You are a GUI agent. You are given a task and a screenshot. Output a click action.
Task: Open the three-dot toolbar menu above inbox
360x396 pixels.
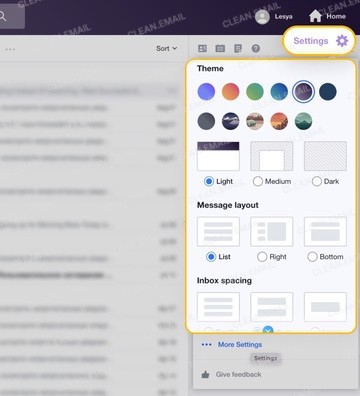tap(10, 49)
